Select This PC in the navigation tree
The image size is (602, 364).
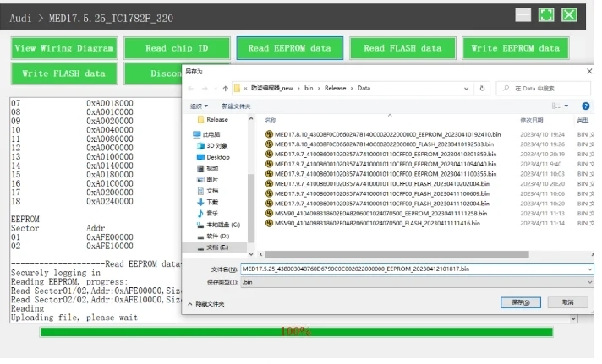[207, 134]
